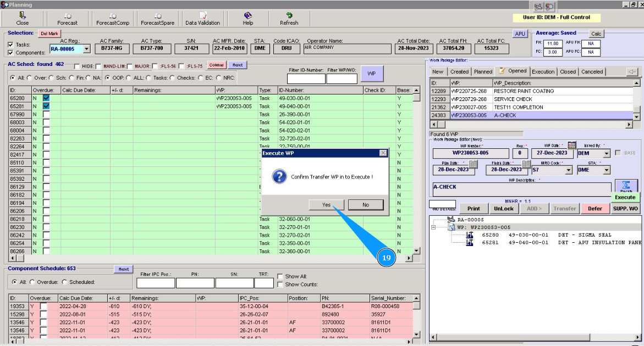Open Help from the toolbar
The width and height of the screenshot is (644, 346).
(247, 19)
